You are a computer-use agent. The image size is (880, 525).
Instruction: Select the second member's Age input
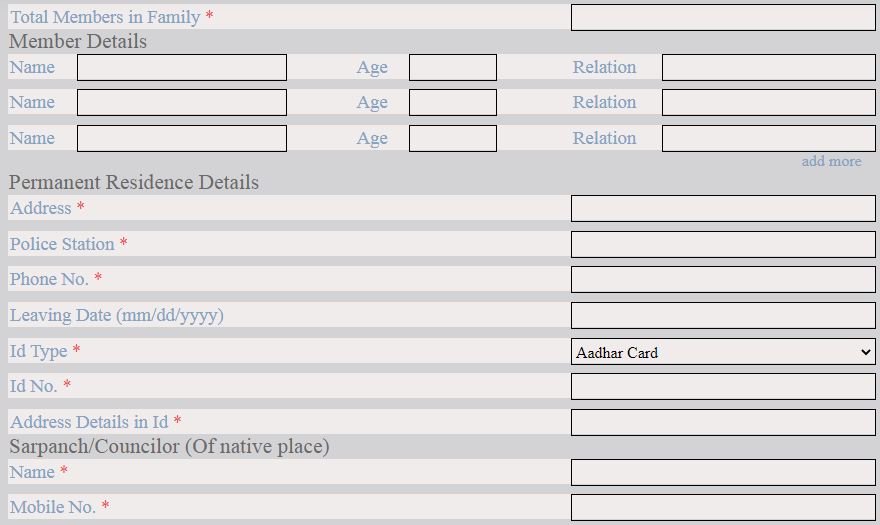coord(452,102)
